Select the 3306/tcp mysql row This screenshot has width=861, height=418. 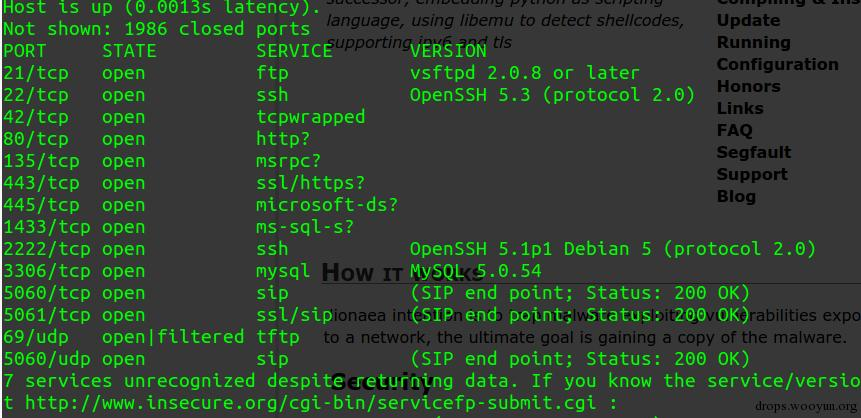pyautogui.click(x=272, y=271)
